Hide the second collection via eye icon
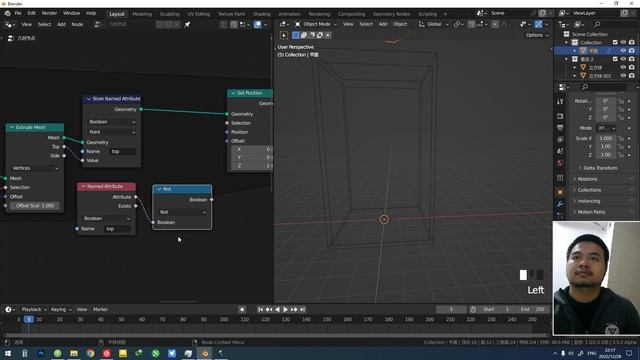The height and width of the screenshot is (360, 640). tap(623, 59)
